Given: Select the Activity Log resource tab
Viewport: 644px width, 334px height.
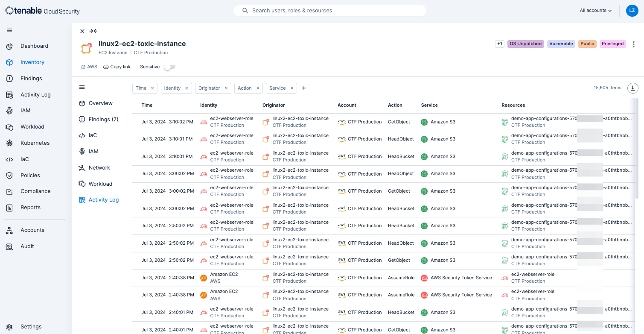Looking at the screenshot, I should pyautogui.click(x=104, y=200).
